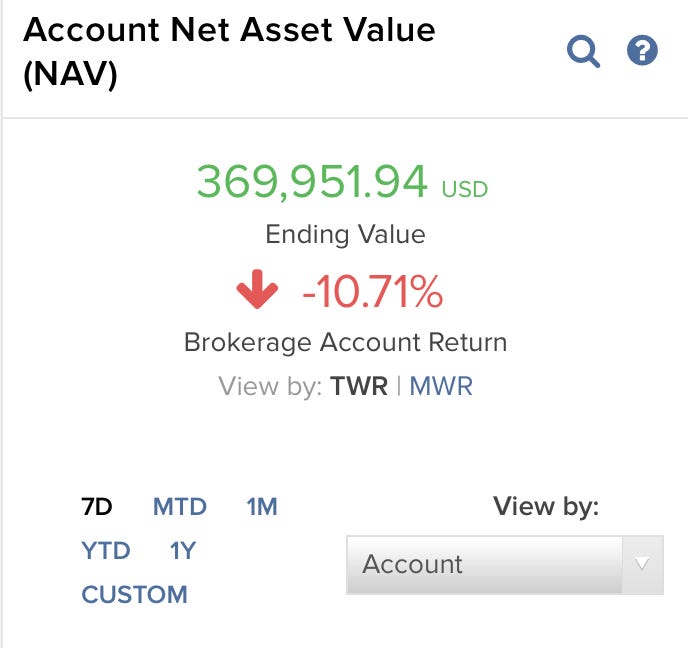The width and height of the screenshot is (688, 648).
Task: Expand the dropdown arrow beside Account
Action: pos(642,564)
